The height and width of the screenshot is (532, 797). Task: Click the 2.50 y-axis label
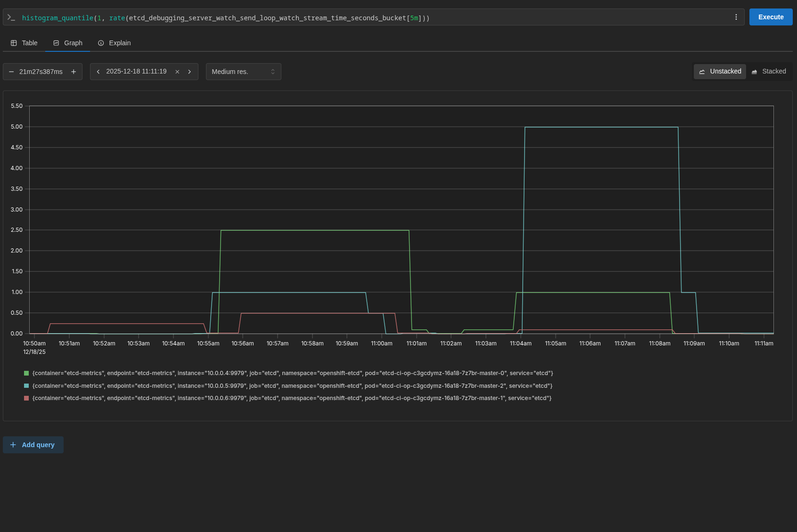16,230
